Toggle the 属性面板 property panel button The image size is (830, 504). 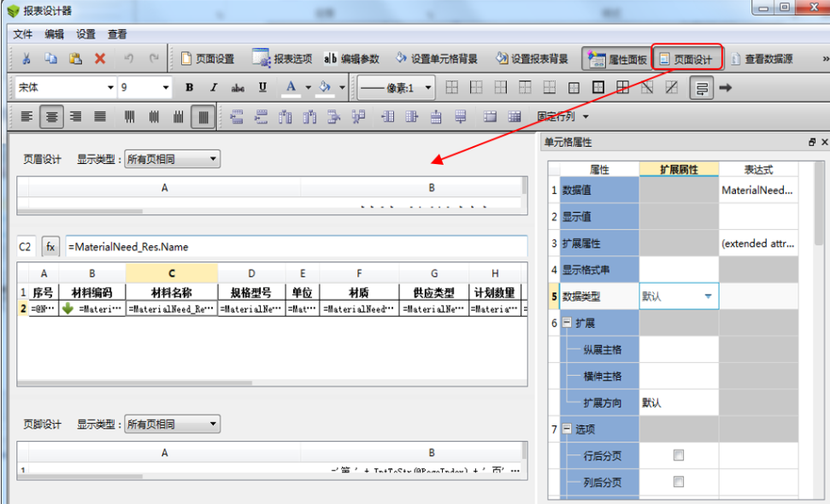(616, 59)
